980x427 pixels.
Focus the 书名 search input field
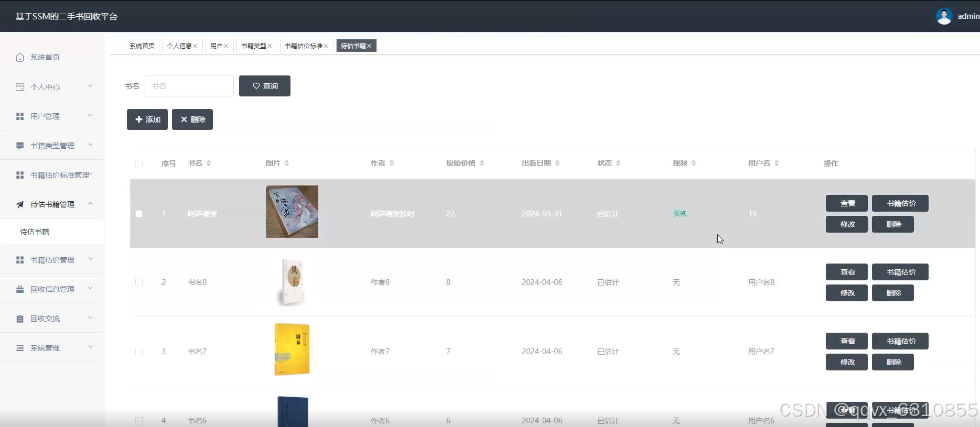pos(189,86)
